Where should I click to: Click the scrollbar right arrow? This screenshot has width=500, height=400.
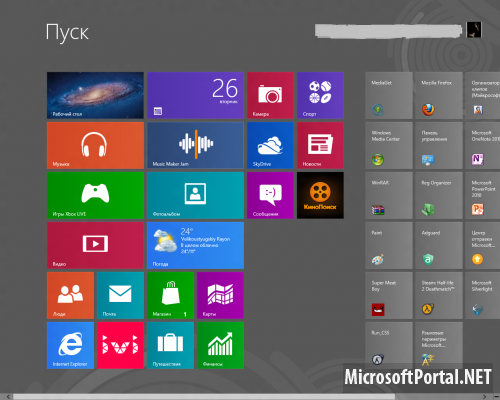485,397
